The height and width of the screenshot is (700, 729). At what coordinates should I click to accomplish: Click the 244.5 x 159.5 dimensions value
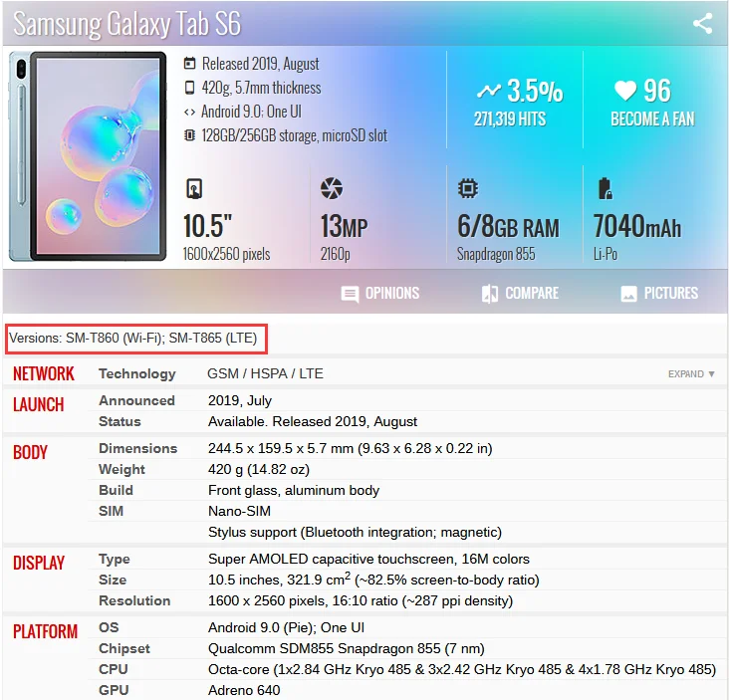[351, 448]
